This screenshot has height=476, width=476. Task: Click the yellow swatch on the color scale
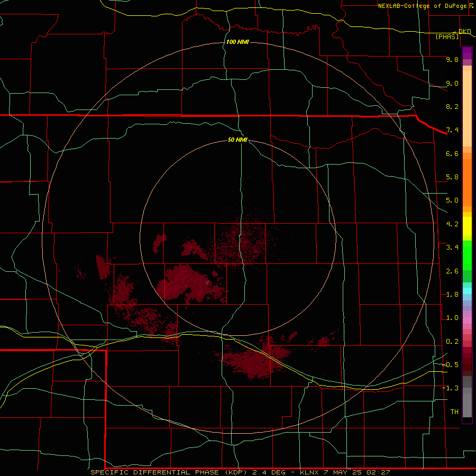(467, 226)
